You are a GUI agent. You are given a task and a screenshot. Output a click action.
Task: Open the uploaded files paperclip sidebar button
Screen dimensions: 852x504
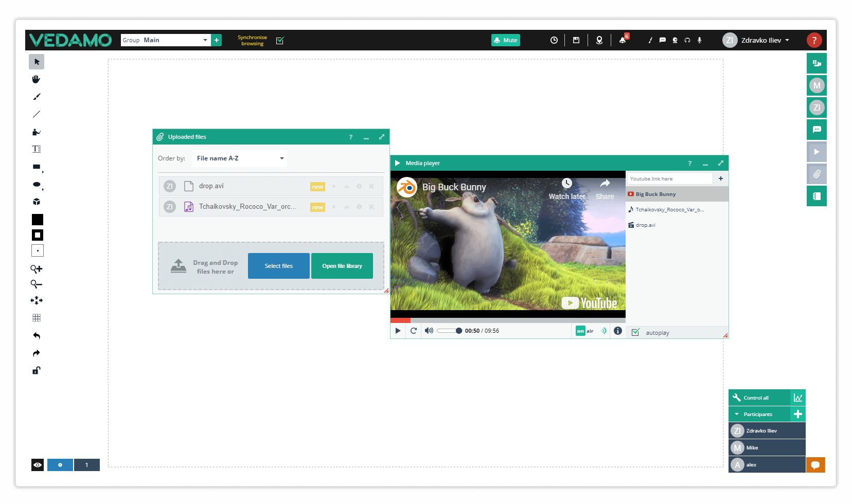(x=816, y=174)
